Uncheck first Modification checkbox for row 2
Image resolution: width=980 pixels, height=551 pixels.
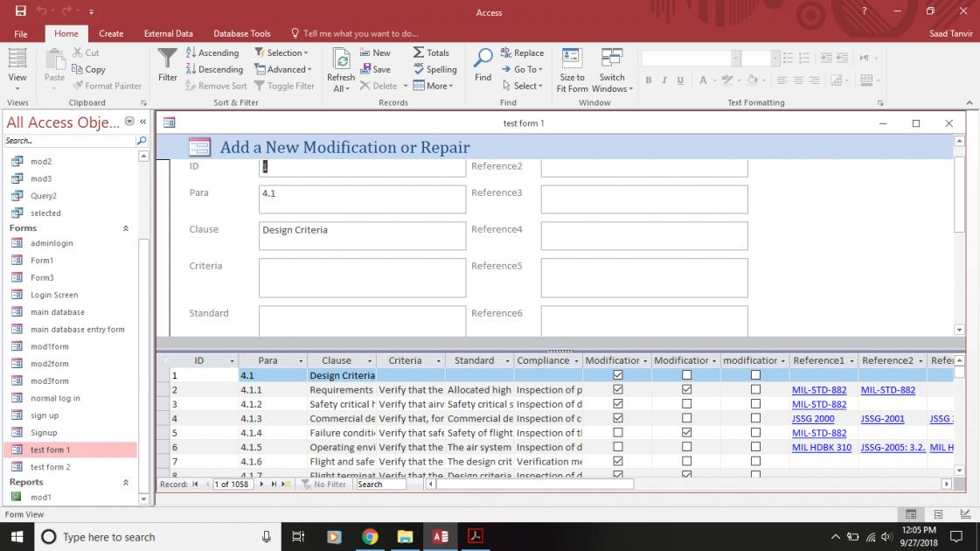click(618, 390)
